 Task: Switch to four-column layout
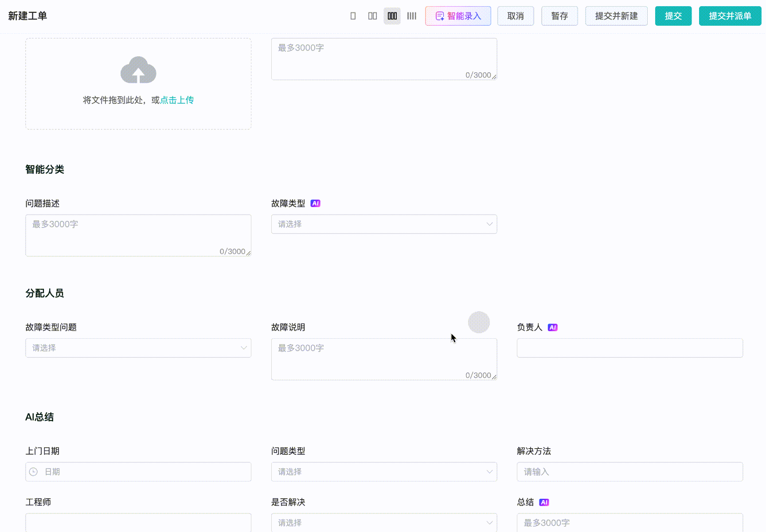click(412, 16)
